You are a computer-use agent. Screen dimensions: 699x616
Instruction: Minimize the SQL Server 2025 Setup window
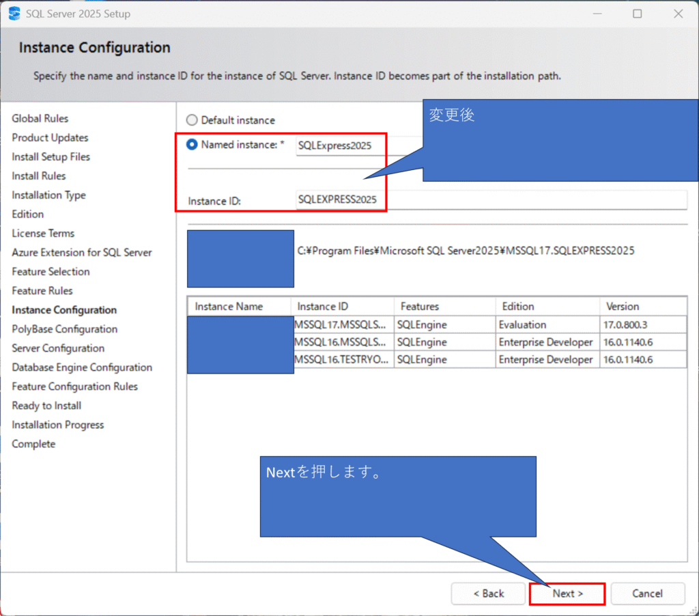(597, 14)
